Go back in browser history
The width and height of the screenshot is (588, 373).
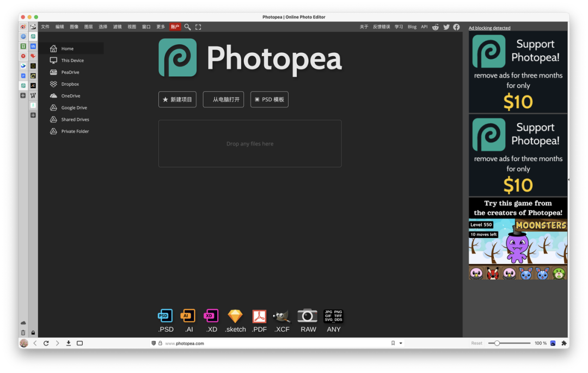[35, 343]
